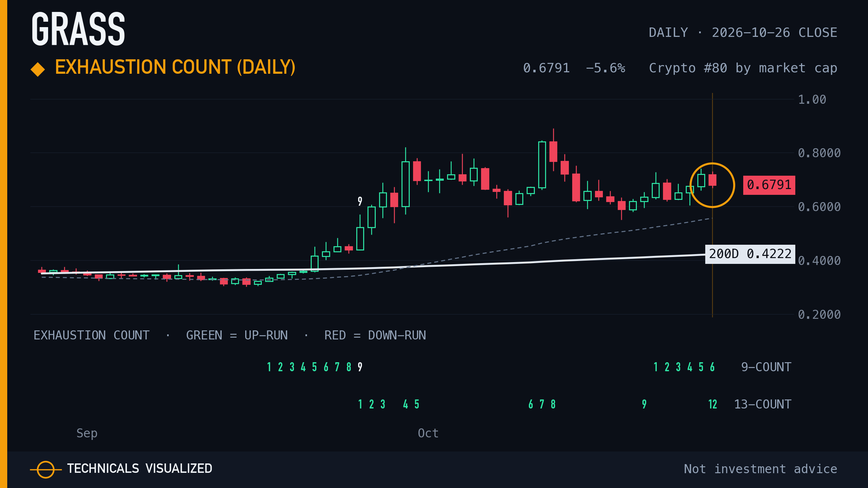868x488 pixels.
Task: Click the orange diamond icon beside Exhaustion Count
Action: 38,69
